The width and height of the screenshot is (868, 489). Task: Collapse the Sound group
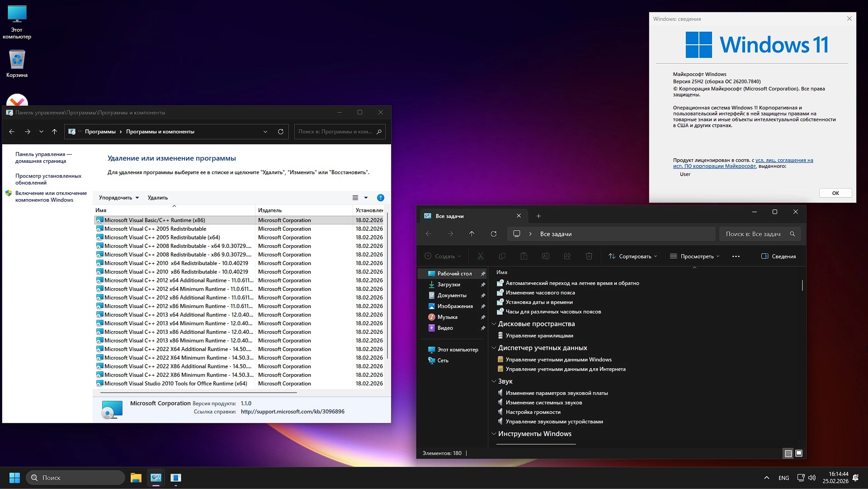pyautogui.click(x=494, y=381)
